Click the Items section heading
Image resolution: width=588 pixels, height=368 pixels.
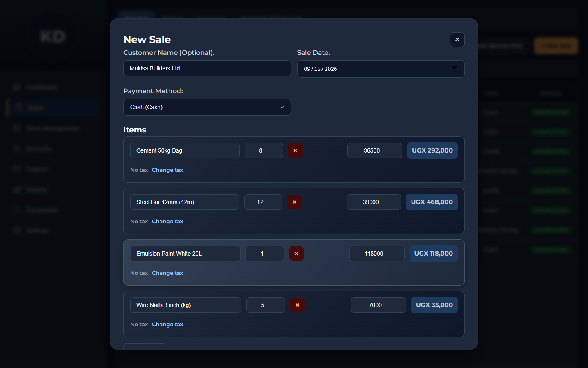point(135,130)
